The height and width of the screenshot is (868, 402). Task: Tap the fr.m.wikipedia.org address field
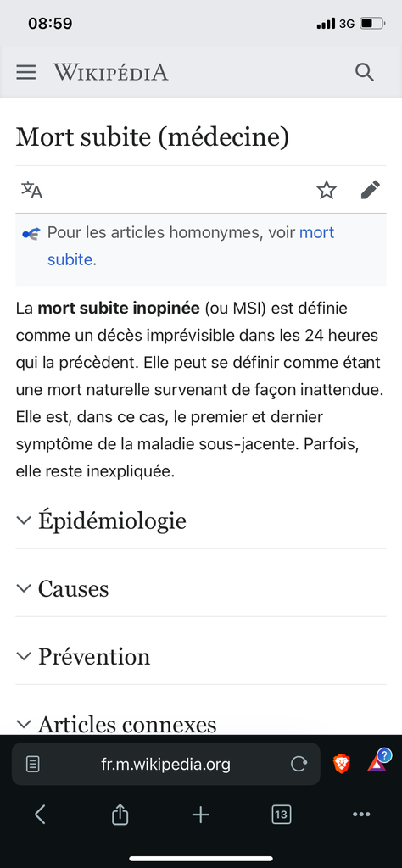point(166,765)
